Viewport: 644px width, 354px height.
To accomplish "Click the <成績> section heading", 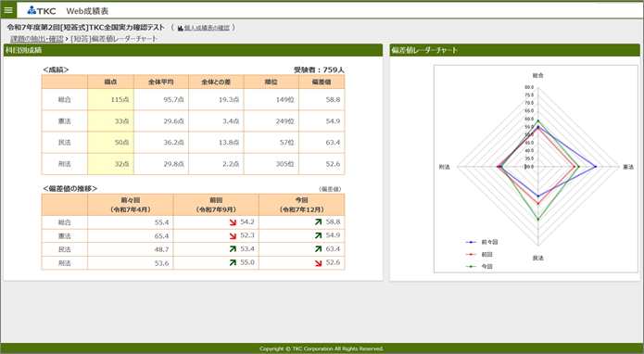I will pyautogui.click(x=56, y=70).
